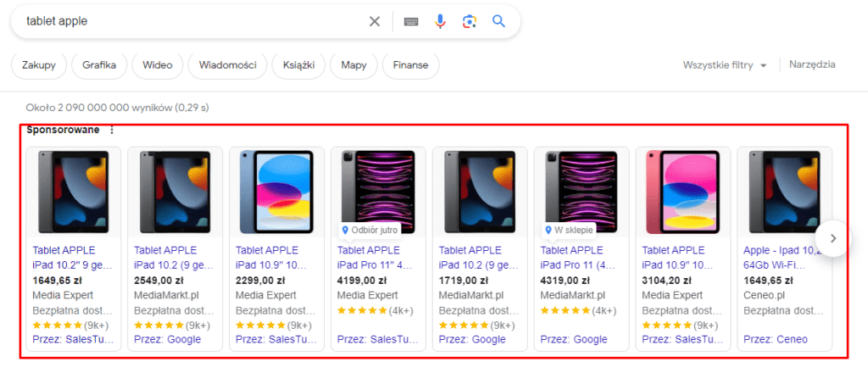Click the result count 'Około 2 090 000 000 wyników'
This screenshot has height=373, width=868.
coord(98,108)
